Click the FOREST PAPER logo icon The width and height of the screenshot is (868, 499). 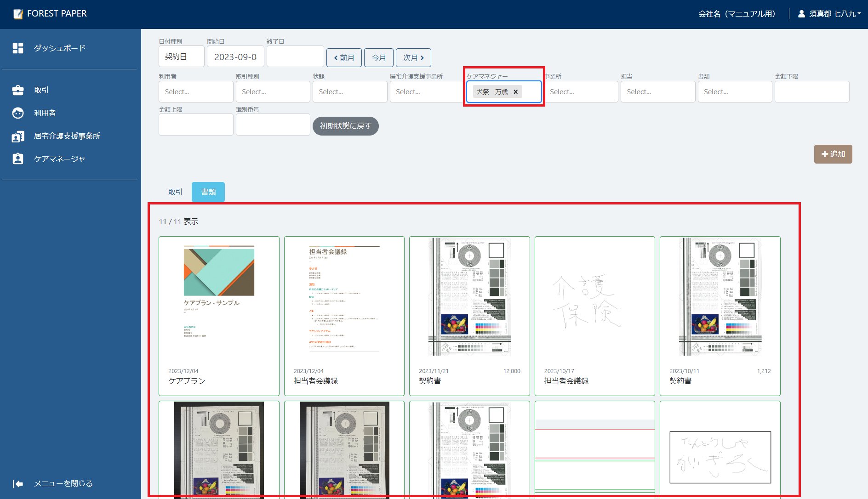point(18,14)
